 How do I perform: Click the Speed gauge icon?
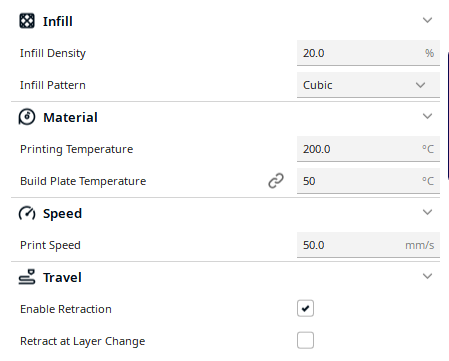(x=27, y=213)
